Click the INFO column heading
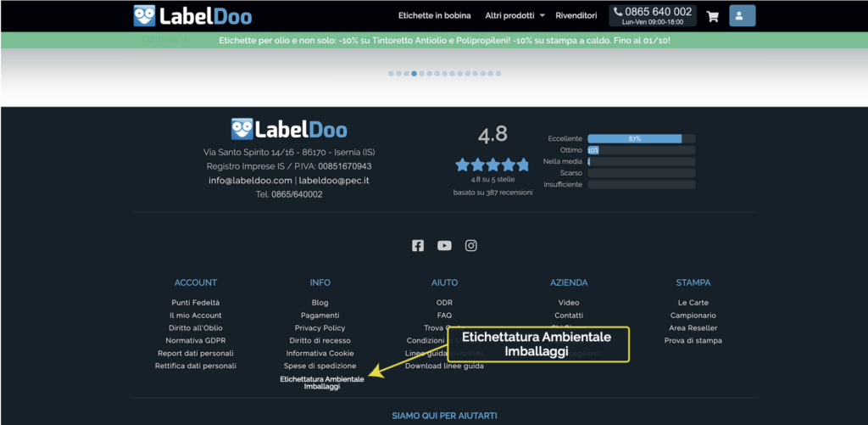The height and width of the screenshot is (425, 868). click(320, 282)
